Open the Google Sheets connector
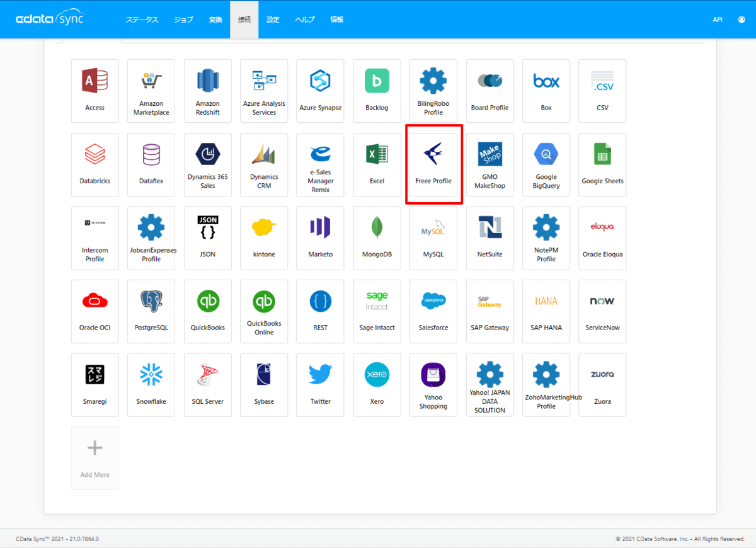The width and height of the screenshot is (756, 548). coord(602,164)
